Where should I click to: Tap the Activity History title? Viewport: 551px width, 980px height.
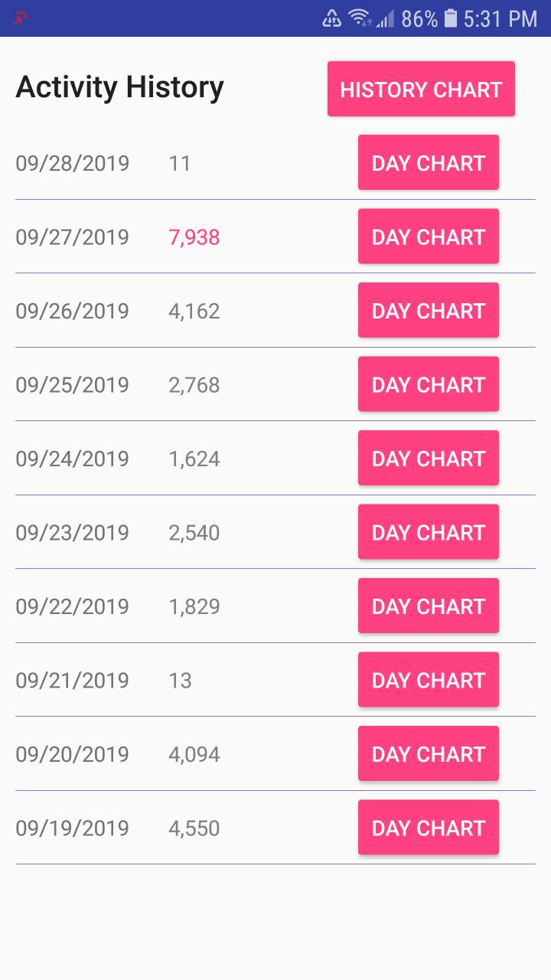(x=120, y=87)
